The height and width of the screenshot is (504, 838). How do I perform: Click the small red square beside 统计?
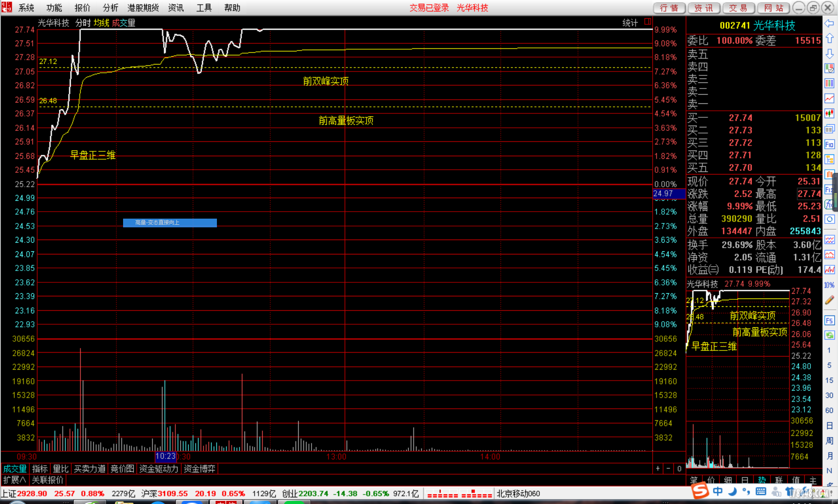pyautogui.click(x=648, y=22)
